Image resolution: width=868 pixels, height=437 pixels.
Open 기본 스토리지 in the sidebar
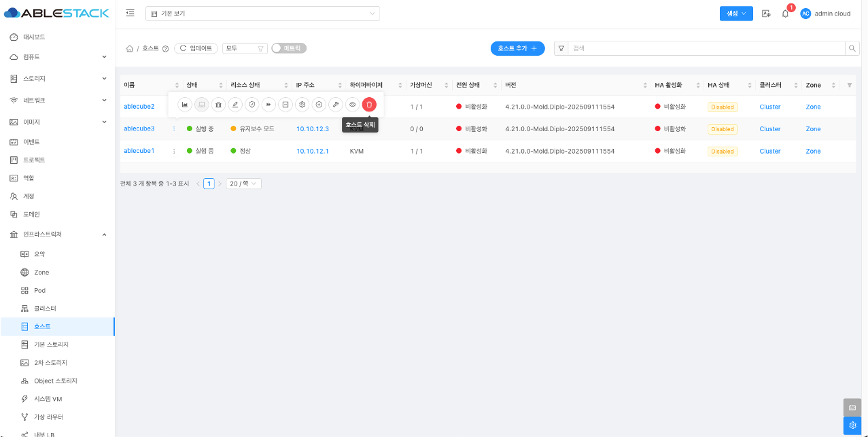(x=51, y=345)
